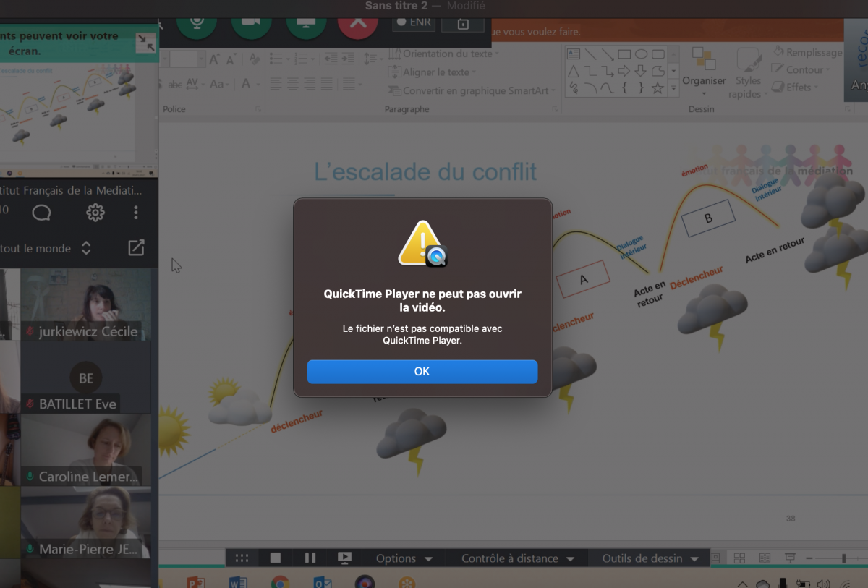Open Outlook from the taskbar
Image resolution: width=868 pixels, height=588 pixels.
[x=323, y=581]
